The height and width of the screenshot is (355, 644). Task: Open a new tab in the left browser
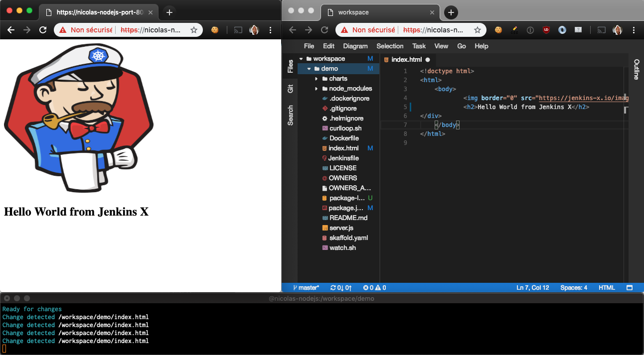169,12
